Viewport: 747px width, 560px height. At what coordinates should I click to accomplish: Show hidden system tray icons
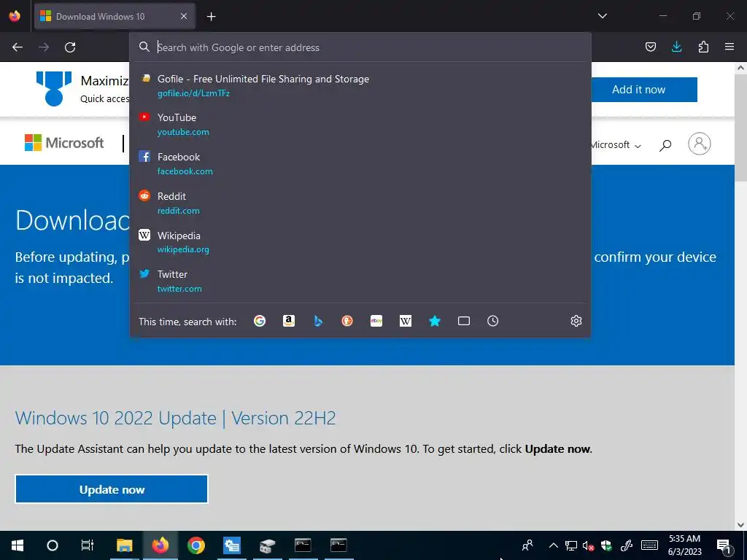(554, 545)
